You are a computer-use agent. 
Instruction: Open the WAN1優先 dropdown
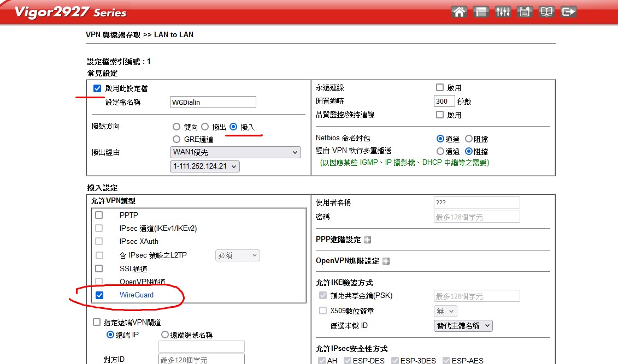(236, 152)
